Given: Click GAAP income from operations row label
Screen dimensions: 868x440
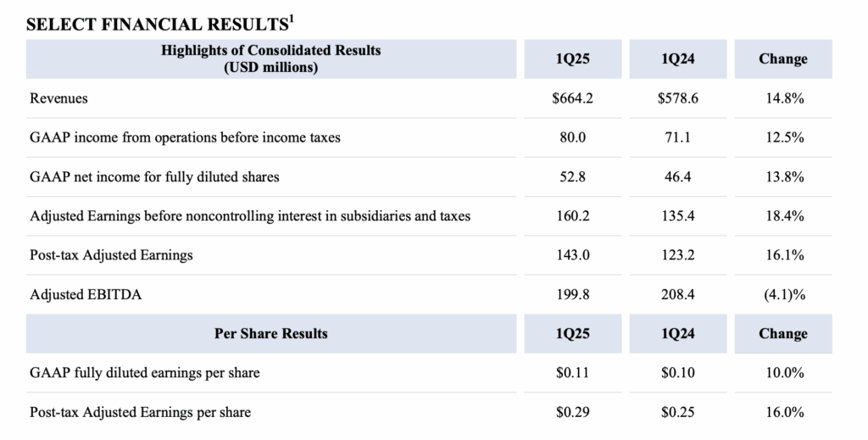Looking at the screenshot, I should point(185,137).
